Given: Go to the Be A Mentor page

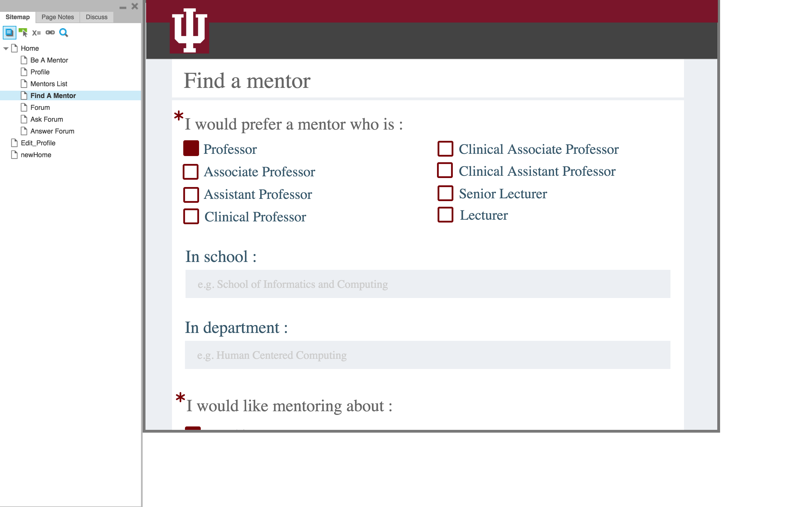Looking at the screenshot, I should [x=49, y=60].
